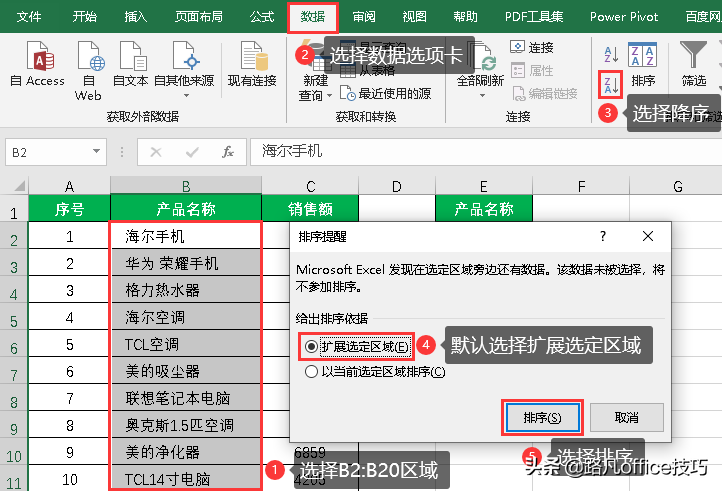Open 属性 properties icon

518,70
